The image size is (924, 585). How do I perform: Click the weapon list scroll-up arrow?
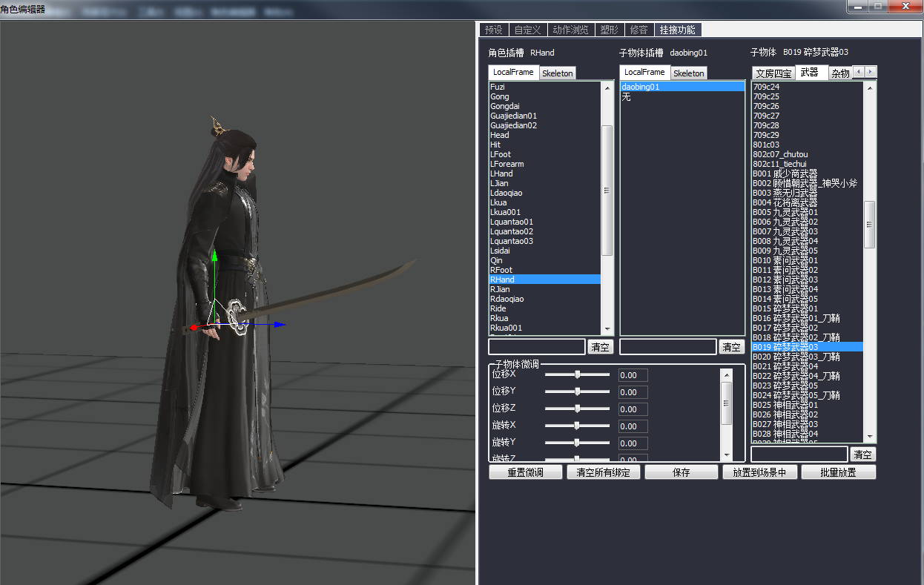click(871, 87)
